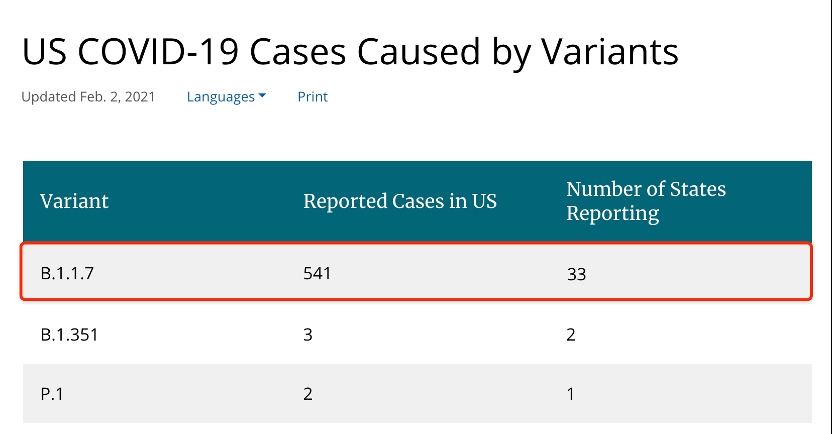Click the Updated Feb. 2, 2021 date text
Viewport: 832px width, 434px height.
(88, 97)
